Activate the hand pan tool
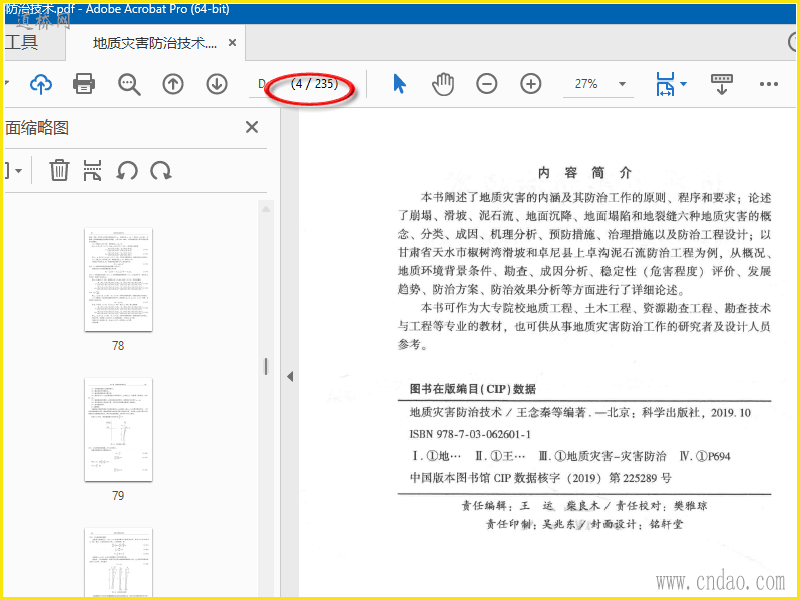Viewport: 800px width, 600px height. (443, 84)
